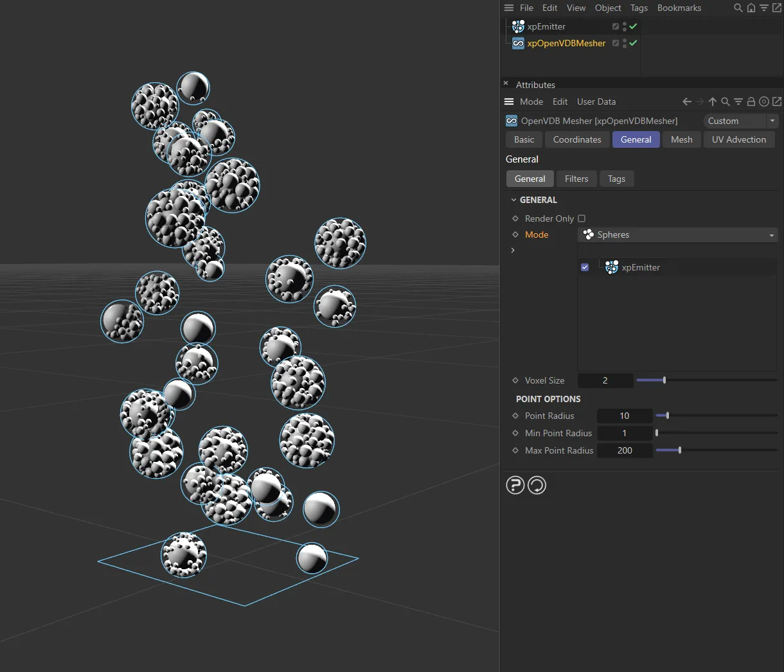Image resolution: width=784 pixels, height=672 pixels.
Task: Click the Point Radius value field
Action: coord(624,416)
